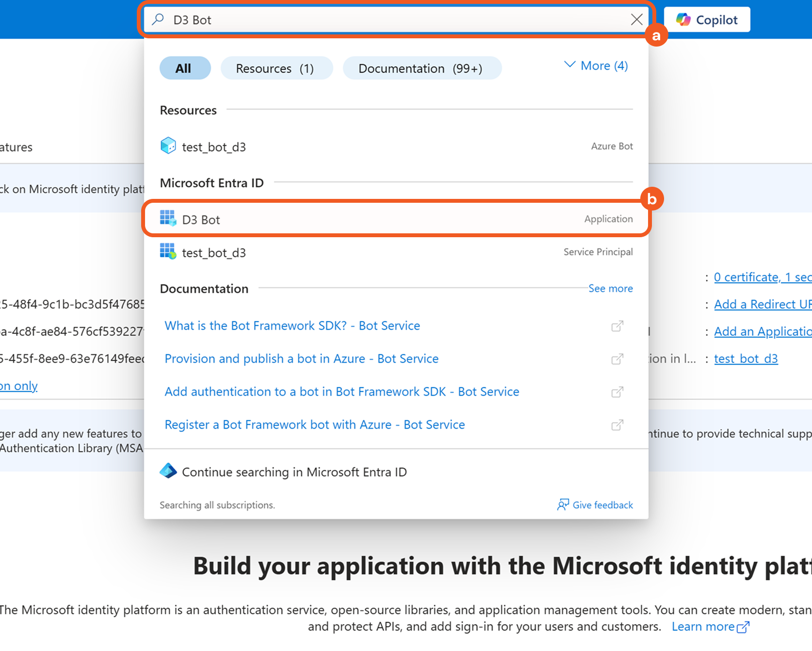Filter results by Documentation (99+)

click(x=422, y=68)
